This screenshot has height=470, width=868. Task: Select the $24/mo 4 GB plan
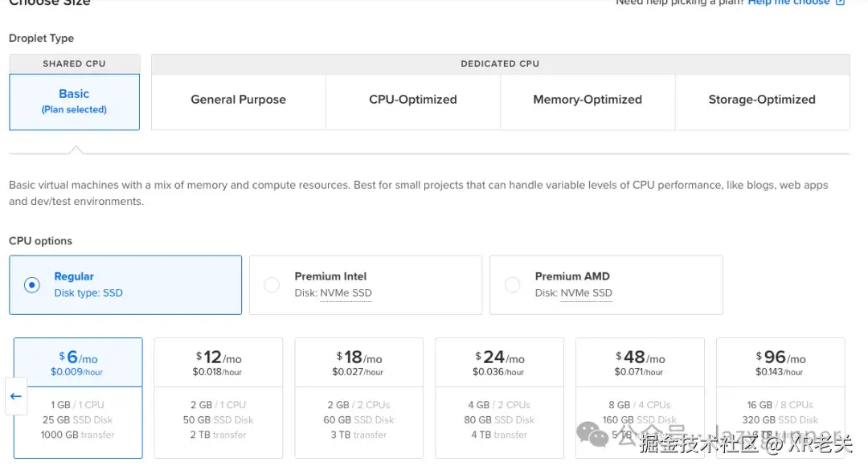pos(499,397)
